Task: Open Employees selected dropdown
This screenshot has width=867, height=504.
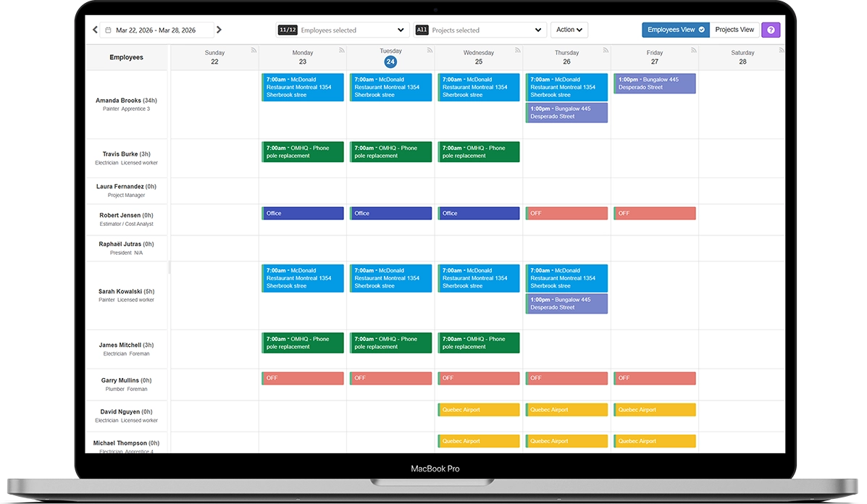Action: click(343, 30)
